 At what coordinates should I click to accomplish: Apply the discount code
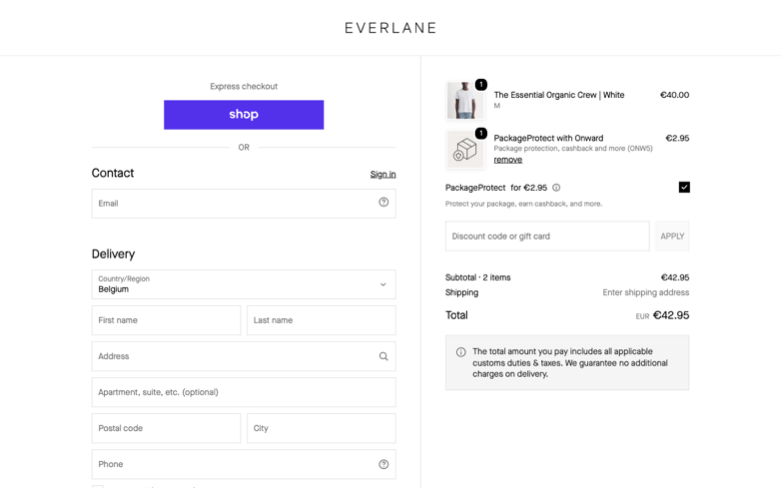tap(672, 236)
